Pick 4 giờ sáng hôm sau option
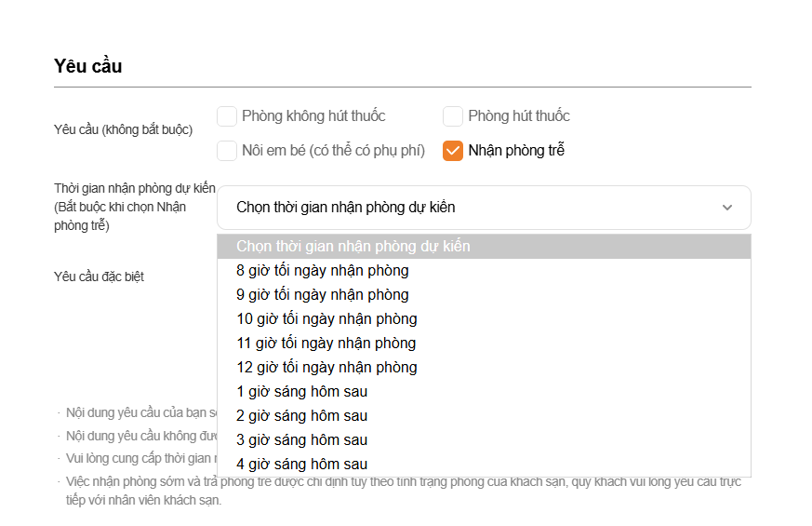812x526 pixels. [302, 465]
